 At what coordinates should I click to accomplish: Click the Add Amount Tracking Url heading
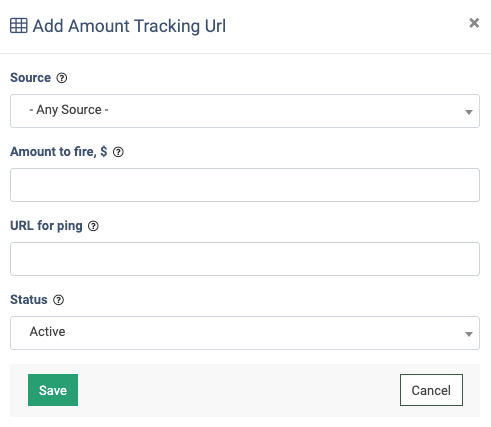(129, 26)
